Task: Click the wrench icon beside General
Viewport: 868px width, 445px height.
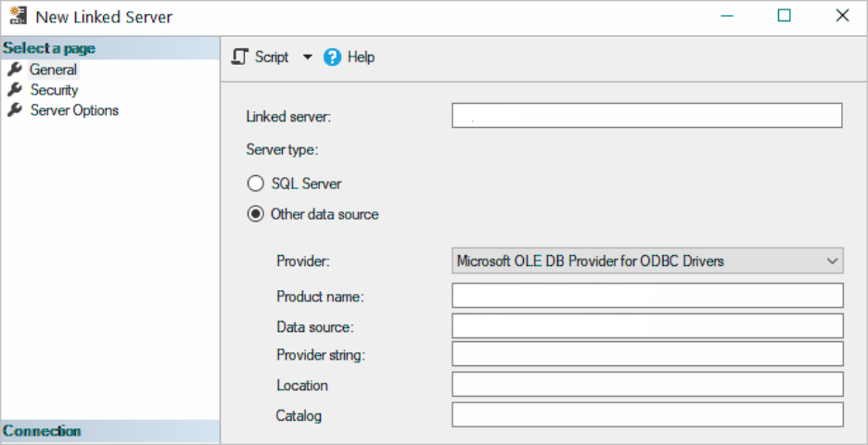Action: click(14, 70)
